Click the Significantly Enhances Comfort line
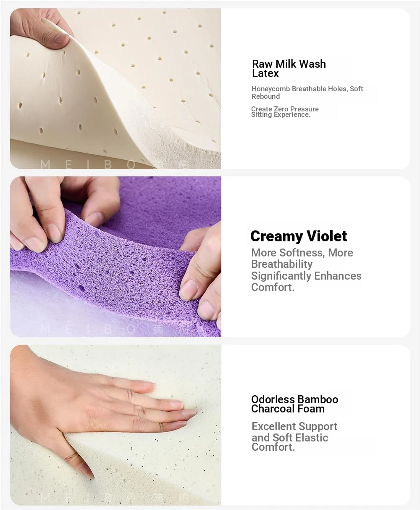Screen dimensions: 420x510 click(306, 281)
